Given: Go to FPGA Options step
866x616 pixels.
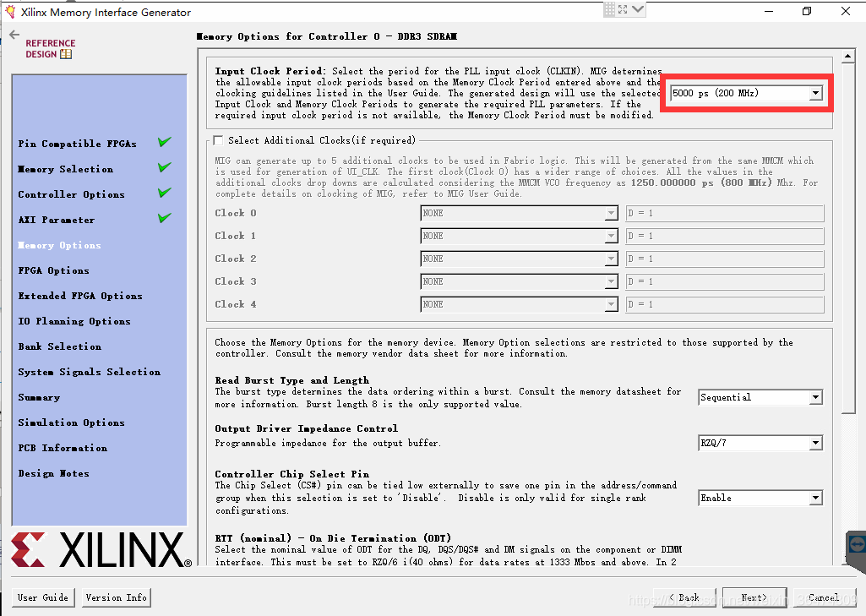Looking at the screenshot, I should [x=53, y=270].
